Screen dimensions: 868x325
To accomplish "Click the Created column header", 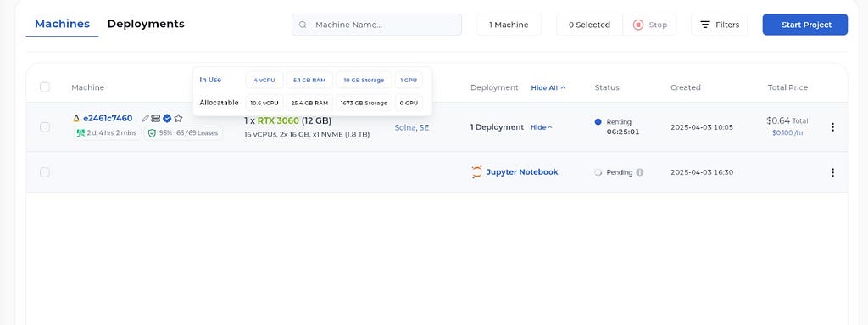I will 685,87.
